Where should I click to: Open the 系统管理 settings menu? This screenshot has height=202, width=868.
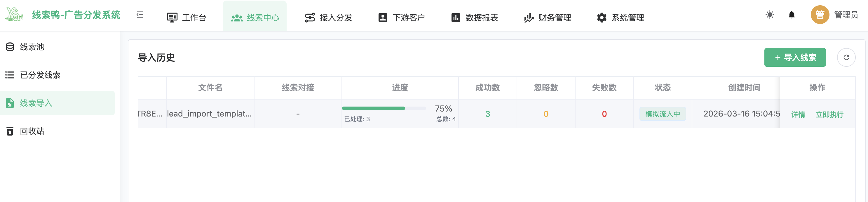(x=620, y=18)
